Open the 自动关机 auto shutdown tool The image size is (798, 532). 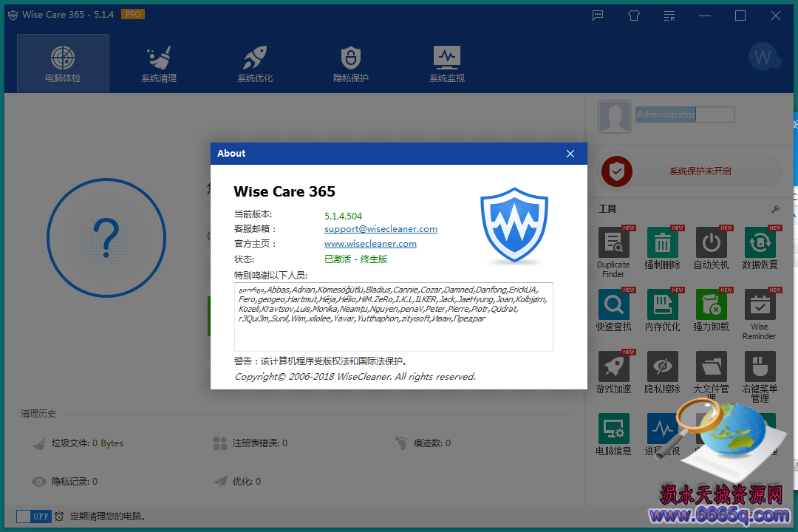[x=711, y=248]
